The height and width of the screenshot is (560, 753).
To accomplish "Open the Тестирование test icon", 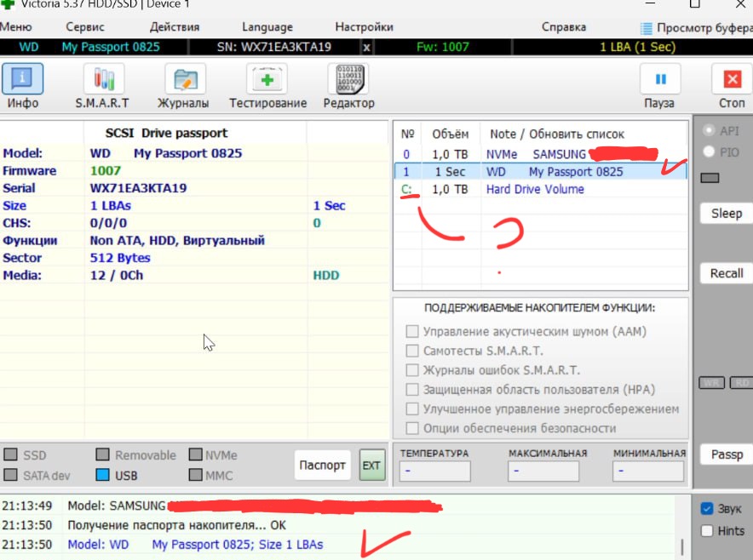I will pyautogui.click(x=267, y=78).
